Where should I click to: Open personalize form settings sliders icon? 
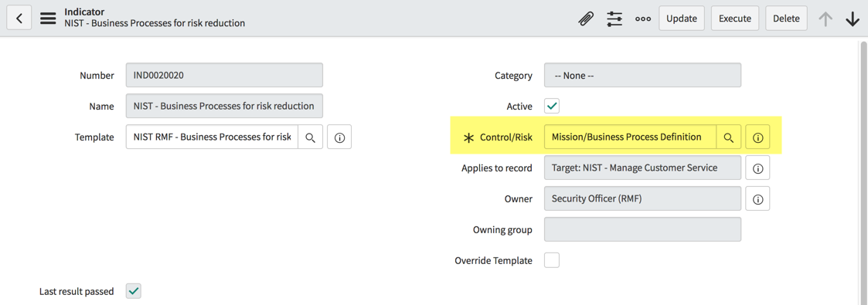point(614,19)
